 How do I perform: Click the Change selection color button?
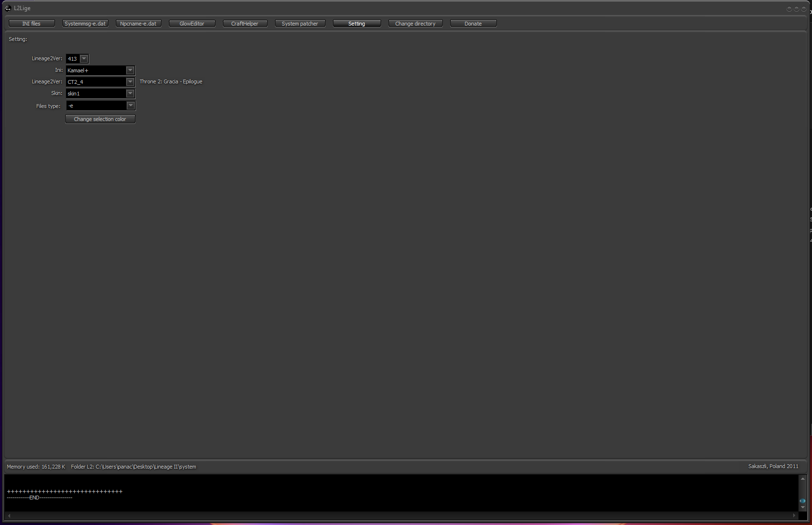point(100,119)
